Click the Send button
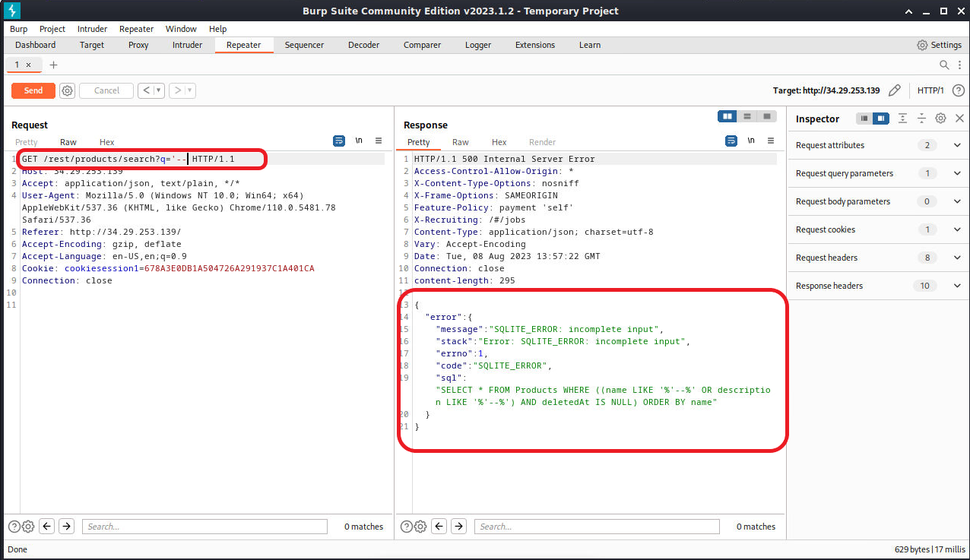The width and height of the screenshot is (970, 560). (x=33, y=90)
